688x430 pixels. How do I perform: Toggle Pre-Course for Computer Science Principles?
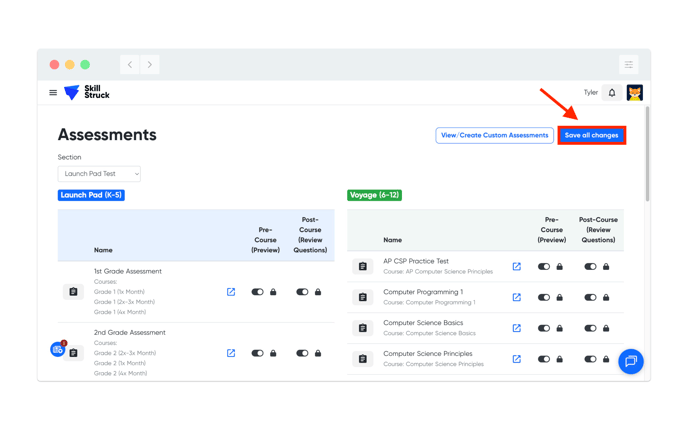544,359
